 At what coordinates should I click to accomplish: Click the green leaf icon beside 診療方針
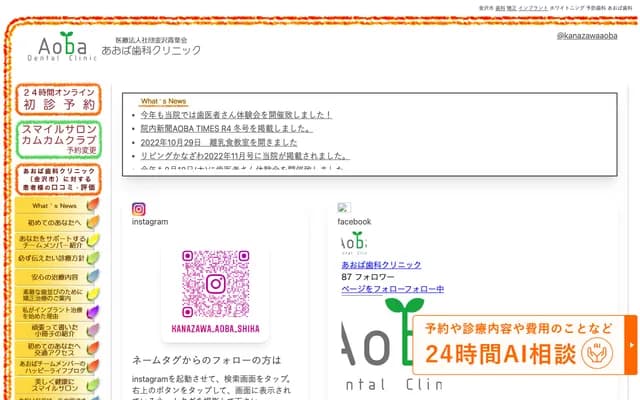coord(93,258)
